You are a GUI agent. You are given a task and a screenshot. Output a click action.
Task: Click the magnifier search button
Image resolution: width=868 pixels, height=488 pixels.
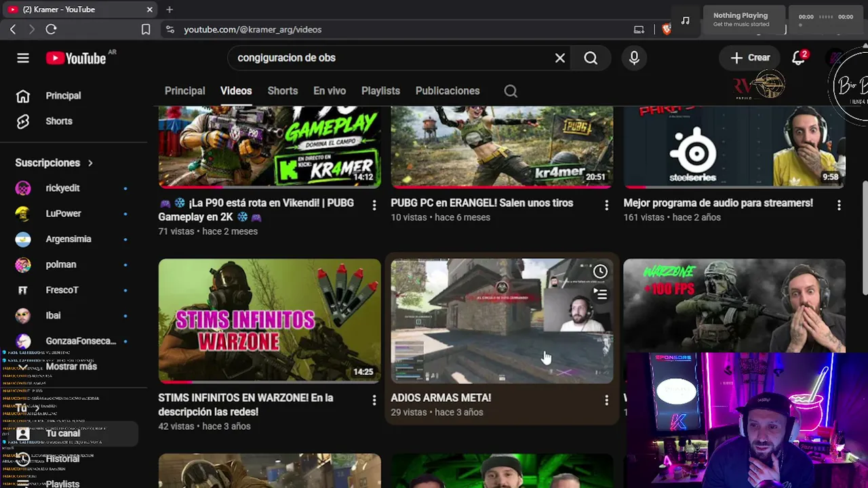591,58
